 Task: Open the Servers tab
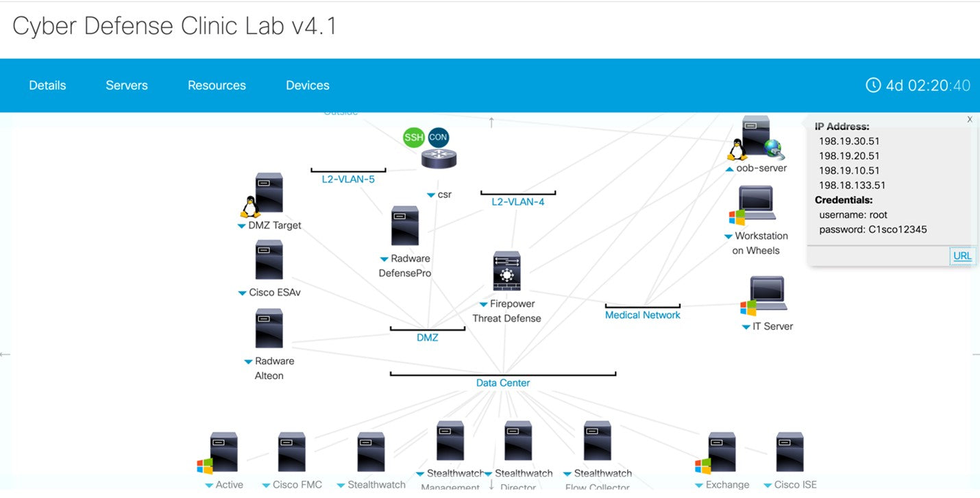(x=127, y=86)
